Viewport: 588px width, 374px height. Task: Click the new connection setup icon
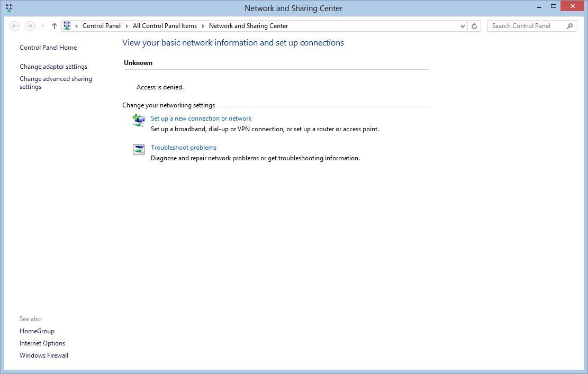tap(139, 120)
